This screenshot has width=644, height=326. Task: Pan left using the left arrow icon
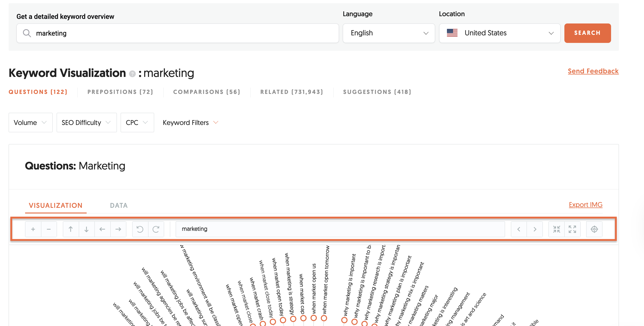102,229
